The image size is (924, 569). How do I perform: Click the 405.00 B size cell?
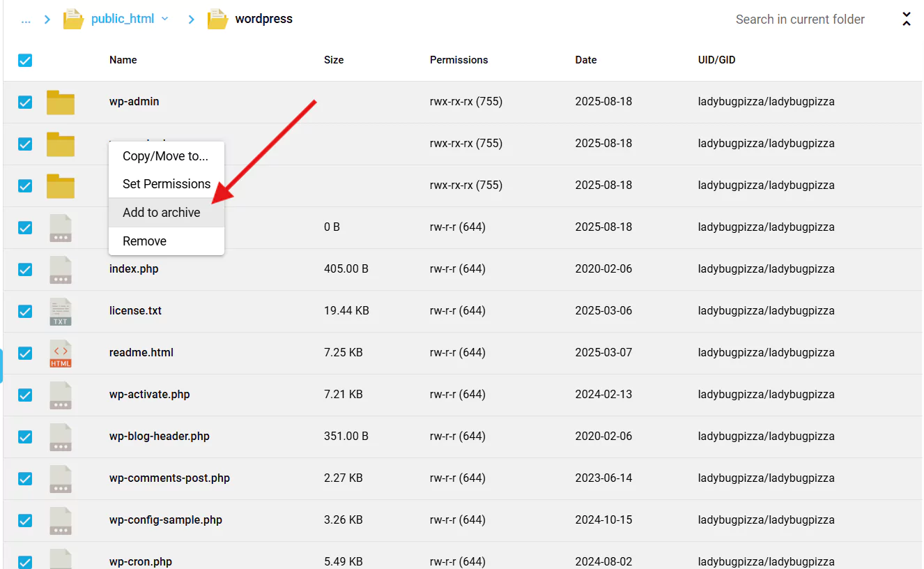click(346, 269)
